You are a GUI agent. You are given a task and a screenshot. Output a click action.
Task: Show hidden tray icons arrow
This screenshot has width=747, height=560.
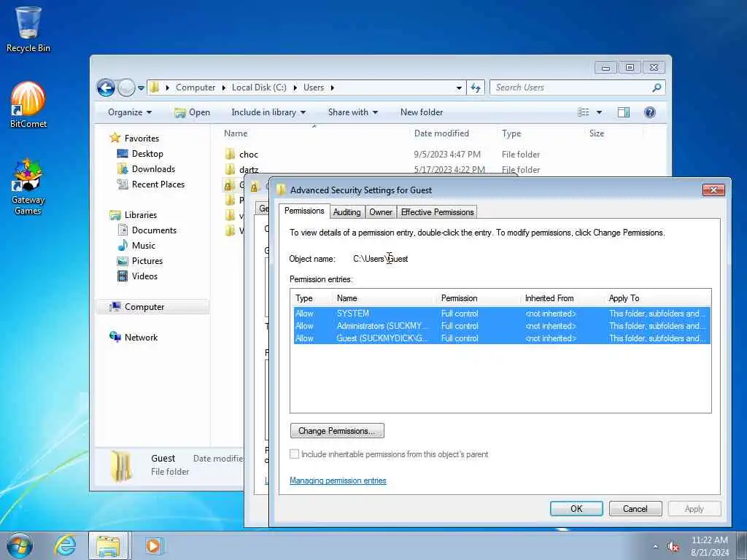[x=656, y=547]
